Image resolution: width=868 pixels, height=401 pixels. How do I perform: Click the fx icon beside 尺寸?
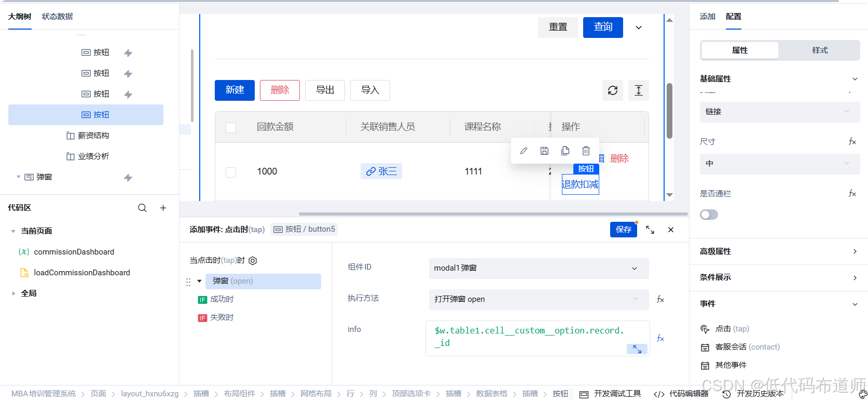(852, 141)
